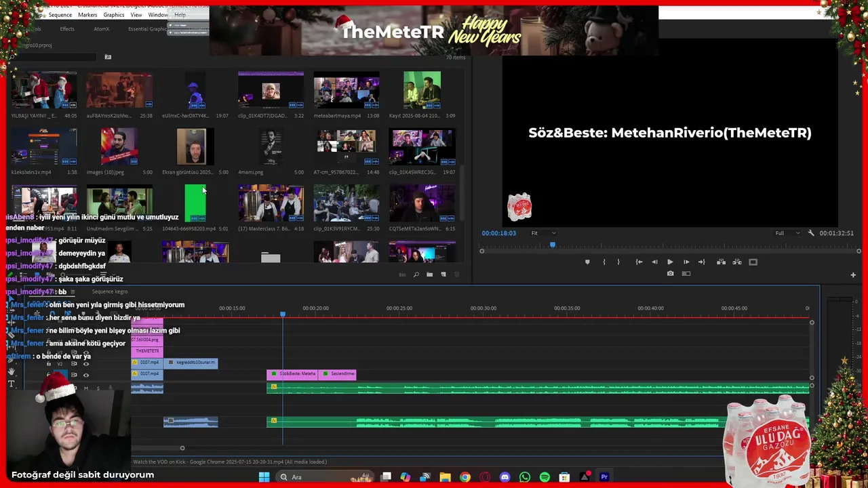Select the YILBAŞI YAYINI clip thumbnail
The height and width of the screenshot is (488, 868).
pyautogui.click(x=44, y=90)
